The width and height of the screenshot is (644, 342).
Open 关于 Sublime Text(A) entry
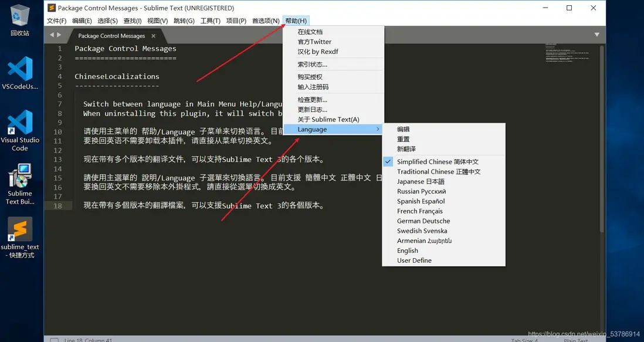(334, 119)
